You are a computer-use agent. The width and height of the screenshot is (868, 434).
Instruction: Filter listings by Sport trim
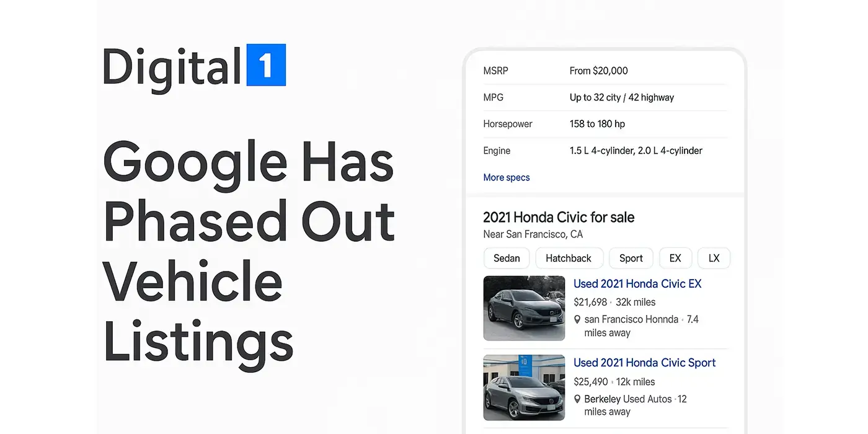pos(631,259)
